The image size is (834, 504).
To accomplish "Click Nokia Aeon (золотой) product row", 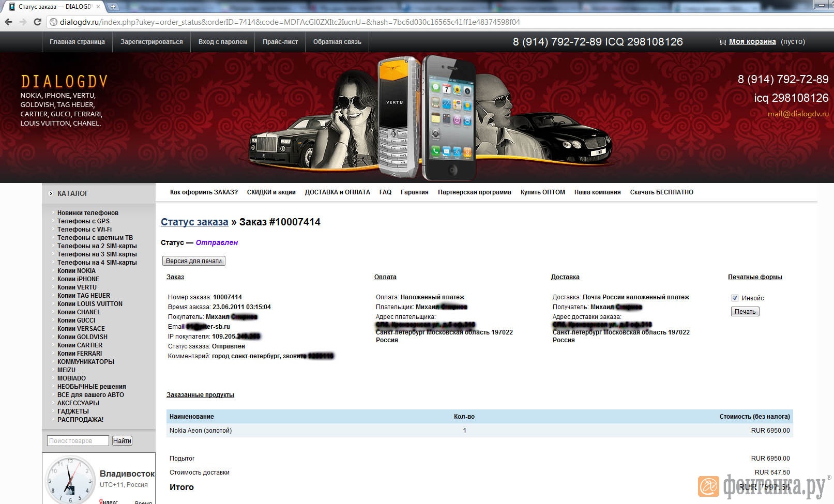I will point(479,431).
